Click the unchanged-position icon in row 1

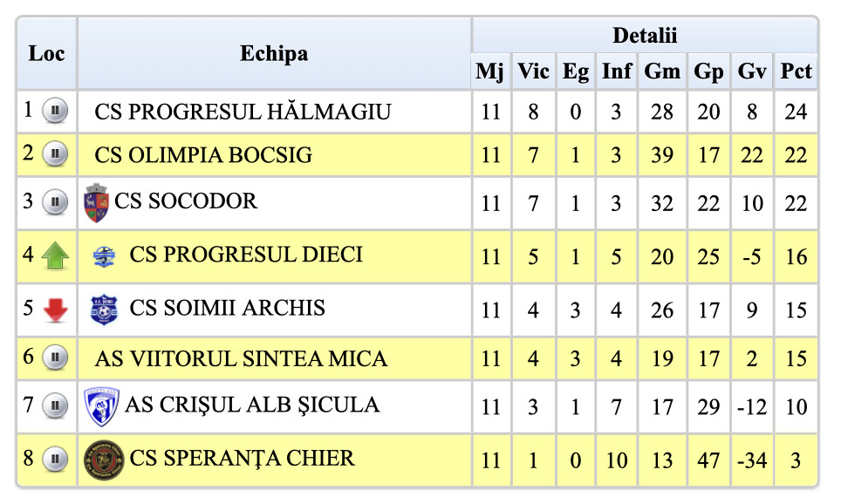[55, 111]
